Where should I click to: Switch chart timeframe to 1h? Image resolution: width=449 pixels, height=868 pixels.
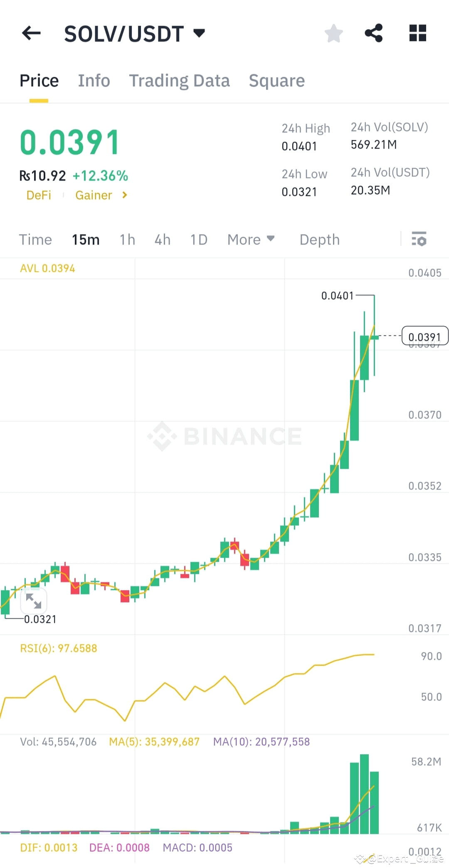(127, 240)
